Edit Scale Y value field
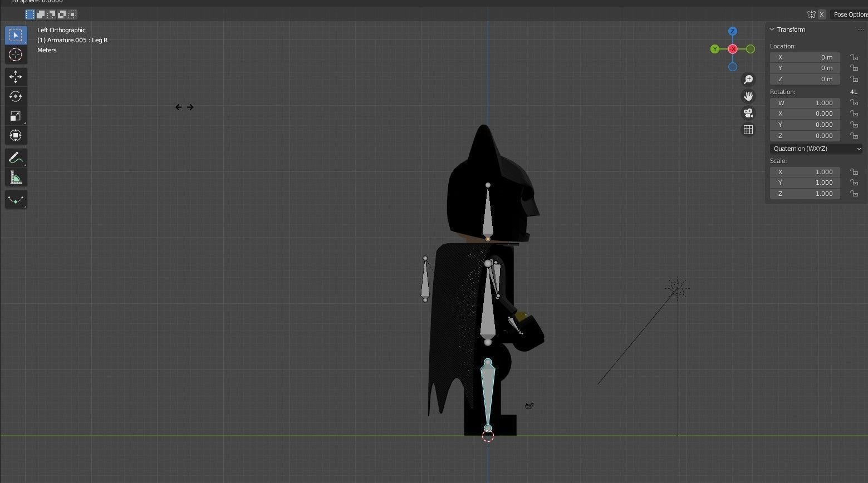 pyautogui.click(x=805, y=183)
